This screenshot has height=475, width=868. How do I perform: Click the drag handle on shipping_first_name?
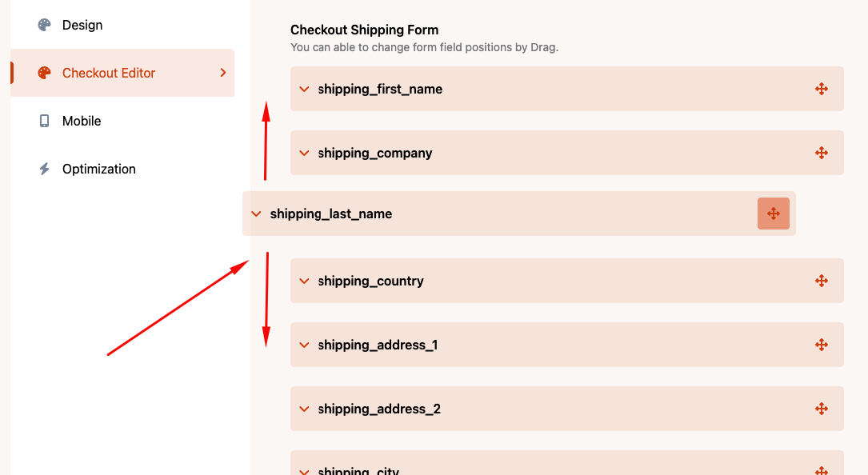coord(822,89)
